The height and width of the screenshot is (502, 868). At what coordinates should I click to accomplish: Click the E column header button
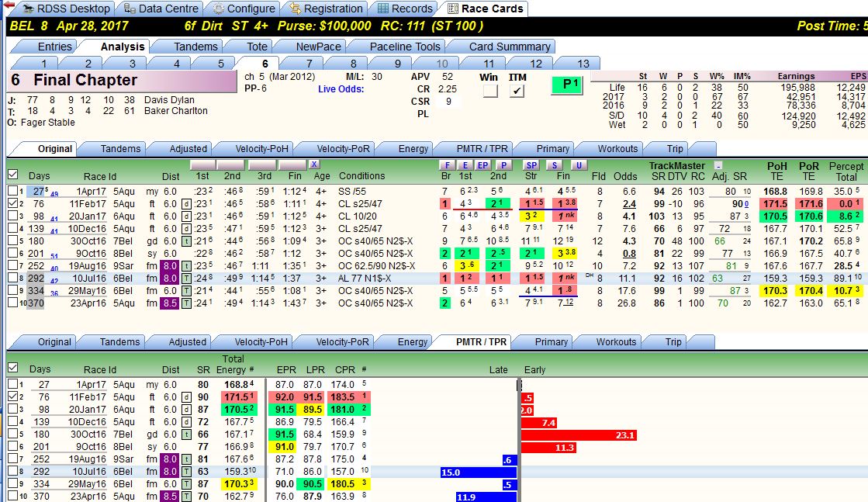[x=465, y=165]
